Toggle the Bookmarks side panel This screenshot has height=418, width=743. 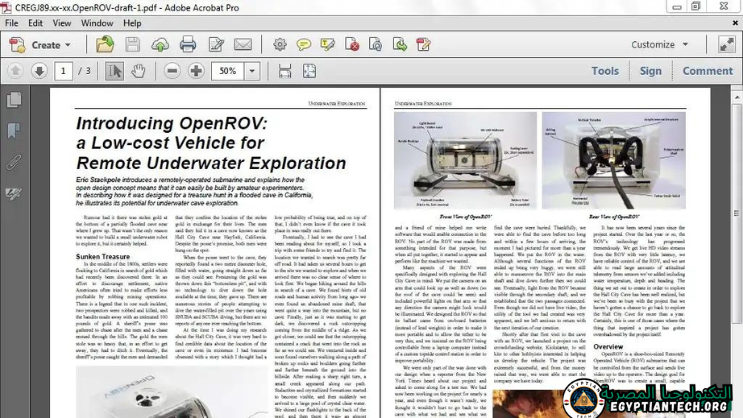pos(13,130)
